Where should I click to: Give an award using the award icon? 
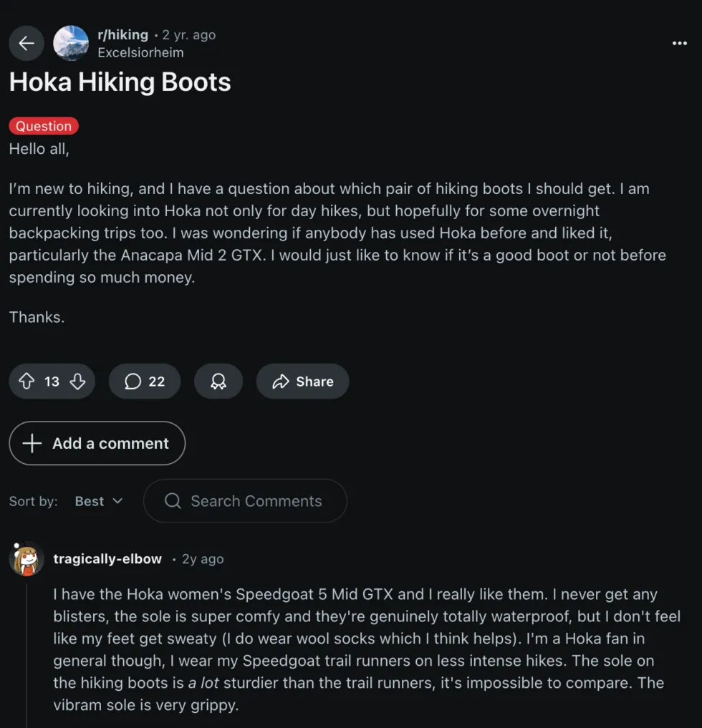click(218, 381)
